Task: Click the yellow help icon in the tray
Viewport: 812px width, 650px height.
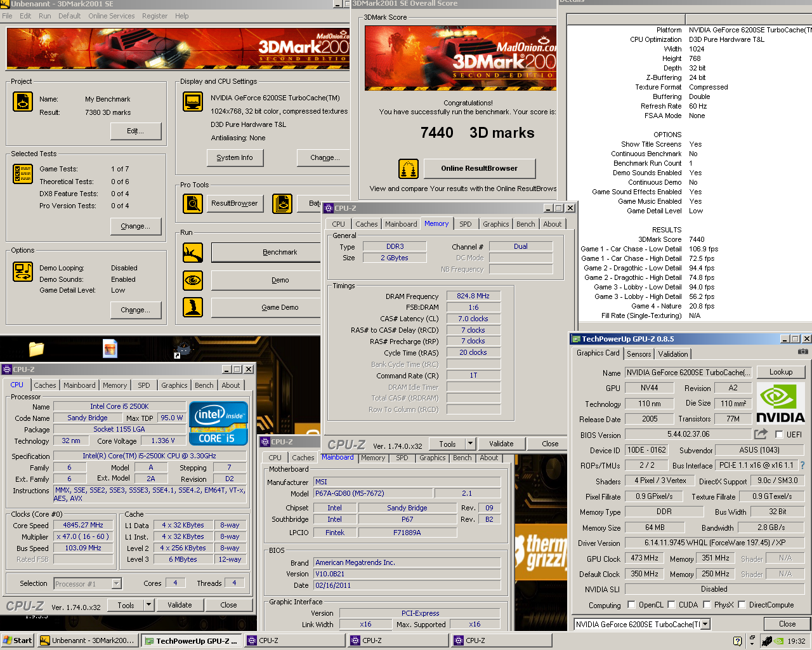Action: [x=737, y=641]
